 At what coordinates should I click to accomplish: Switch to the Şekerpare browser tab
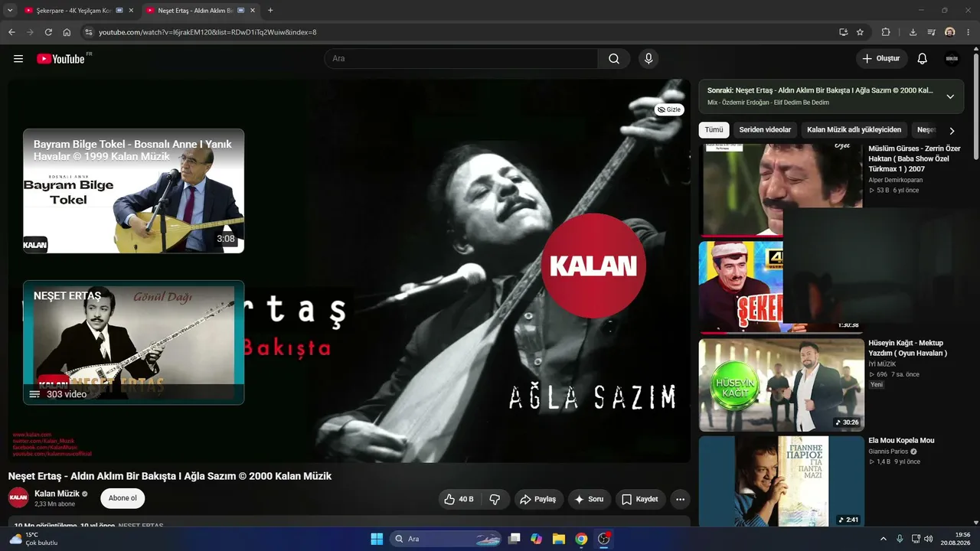pyautogui.click(x=73, y=11)
